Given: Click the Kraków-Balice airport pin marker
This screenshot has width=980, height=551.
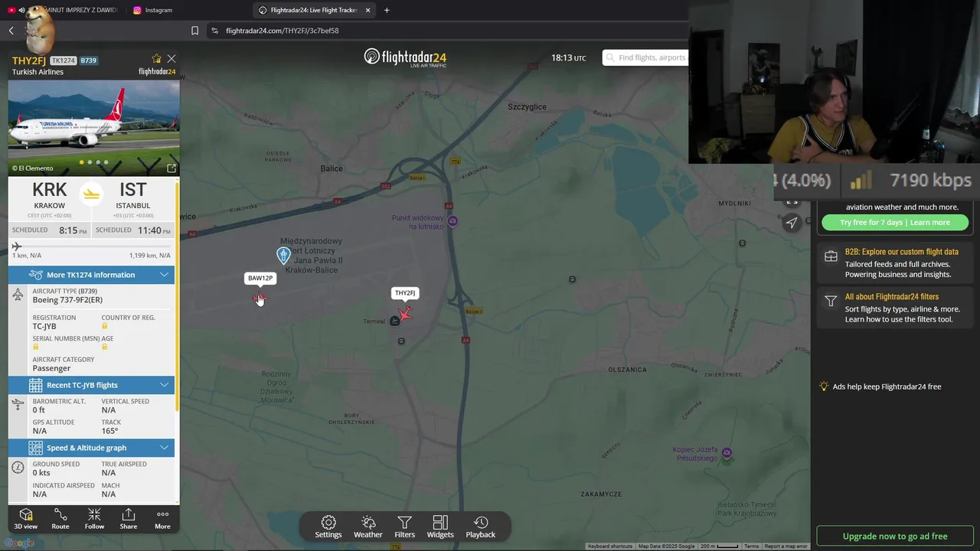Looking at the screenshot, I should [x=283, y=255].
